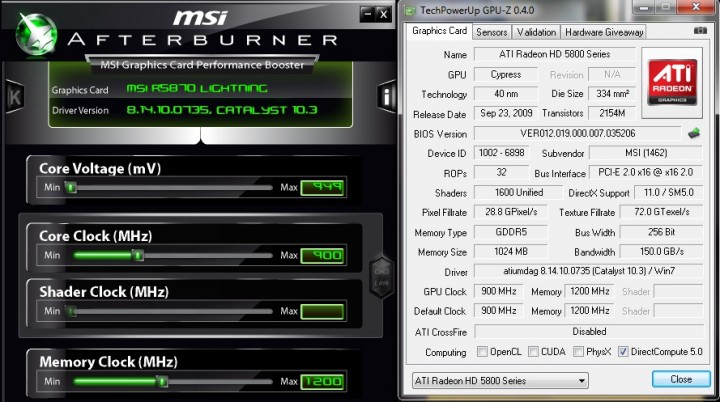Viewport: 720px width, 402px height.
Task: Click the GPU Clock value 900 MHz
Action: click(x=498, y=291)
